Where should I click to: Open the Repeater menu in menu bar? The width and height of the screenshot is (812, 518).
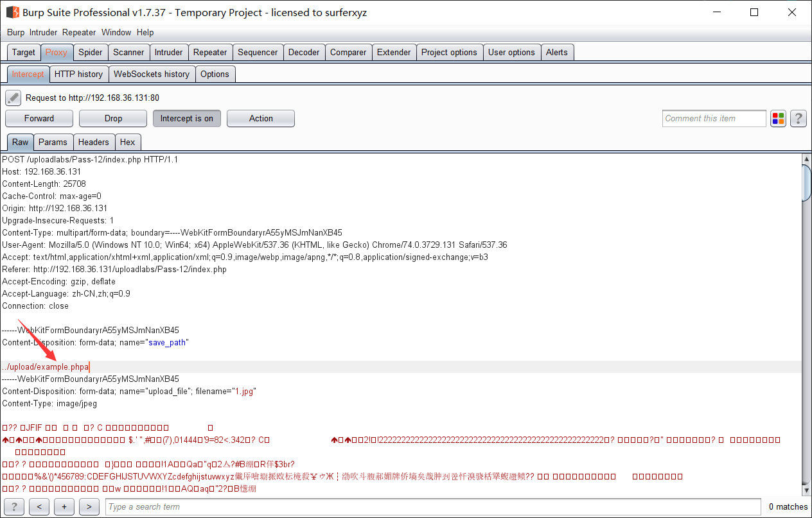(79, 32)
